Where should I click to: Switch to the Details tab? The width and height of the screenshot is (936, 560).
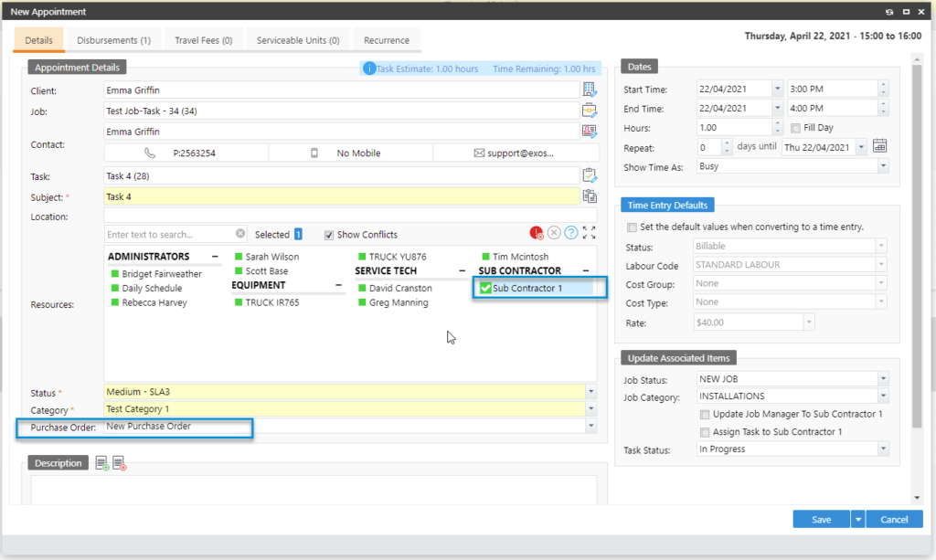pos(38,40)
